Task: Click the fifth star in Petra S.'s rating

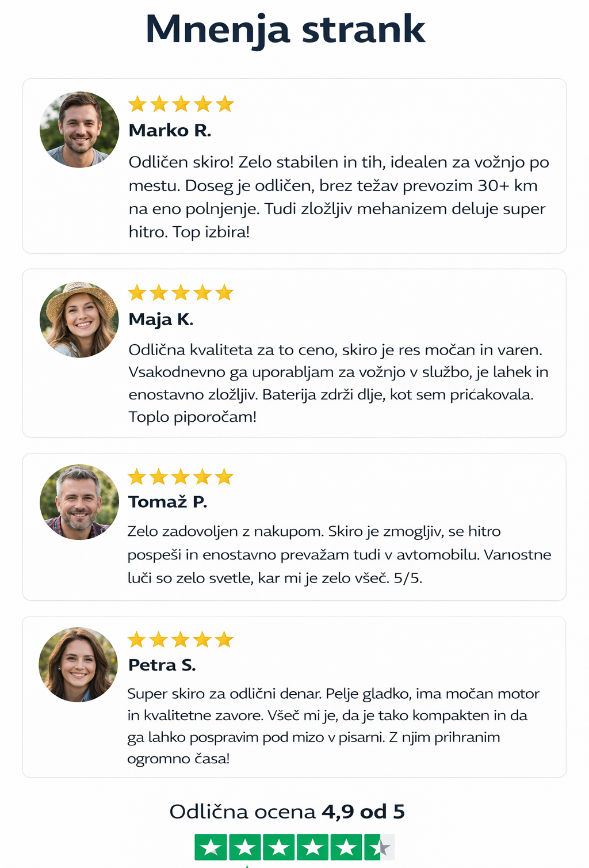Action: 224,639
